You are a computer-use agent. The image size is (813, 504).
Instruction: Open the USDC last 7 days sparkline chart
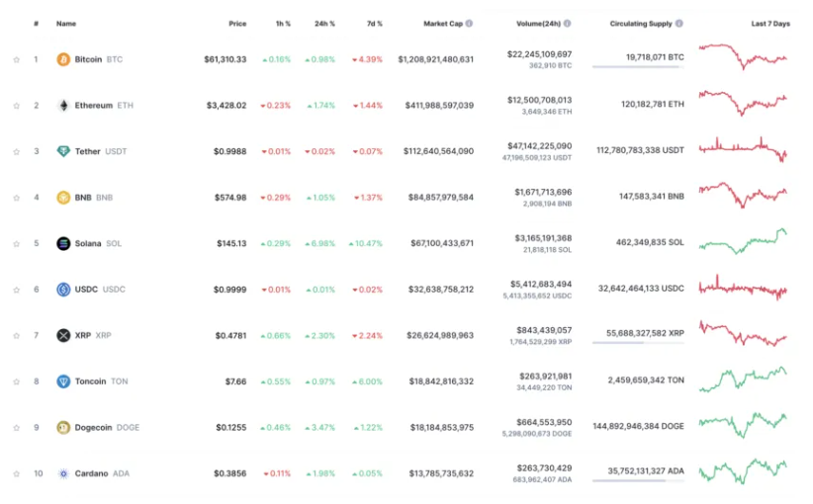[x=743, y=289]
